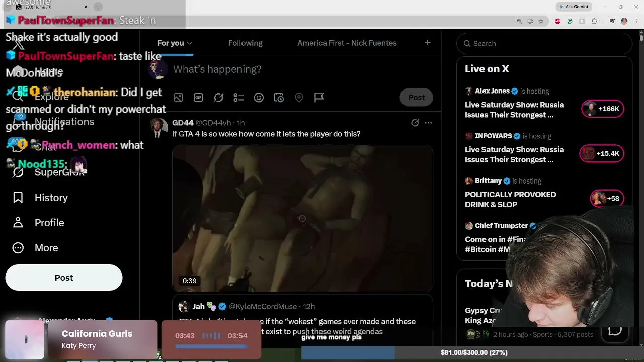This screenshot has height=362, width=644.
Task: Add a photo or video to the post
Action: [x=178, y=98]
